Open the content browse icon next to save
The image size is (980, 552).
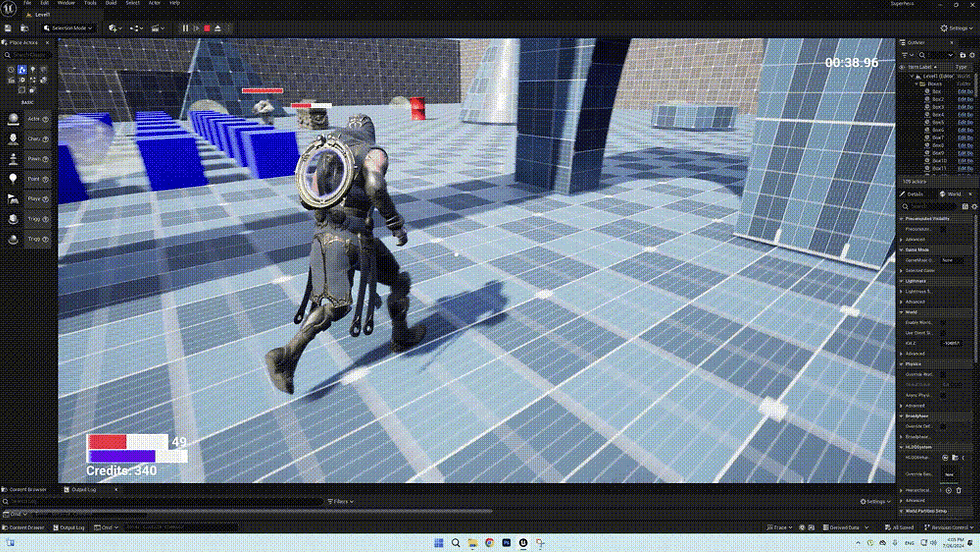pyautogui.click(x=24, y=28)
